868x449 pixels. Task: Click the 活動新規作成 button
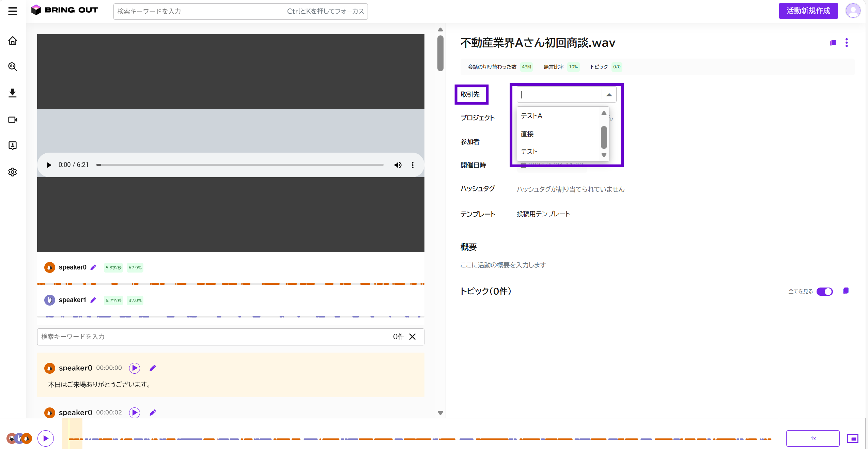pos(808,11)
